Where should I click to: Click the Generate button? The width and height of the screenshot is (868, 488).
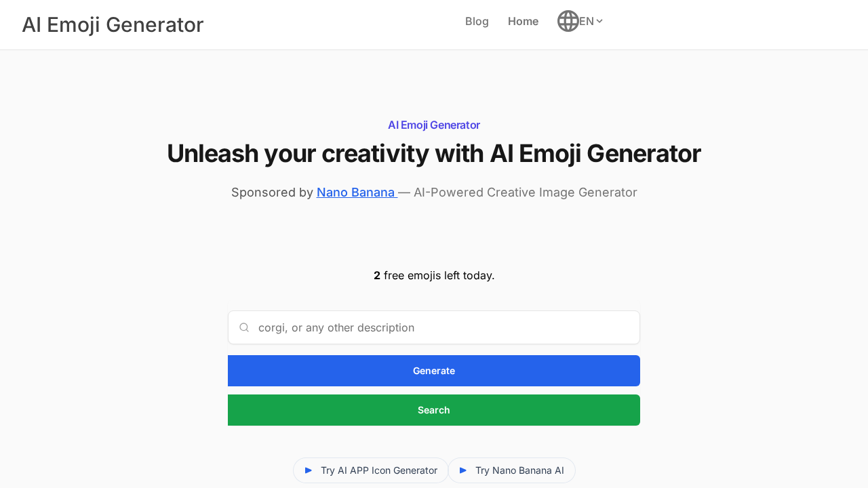click(x=433, y=371)
